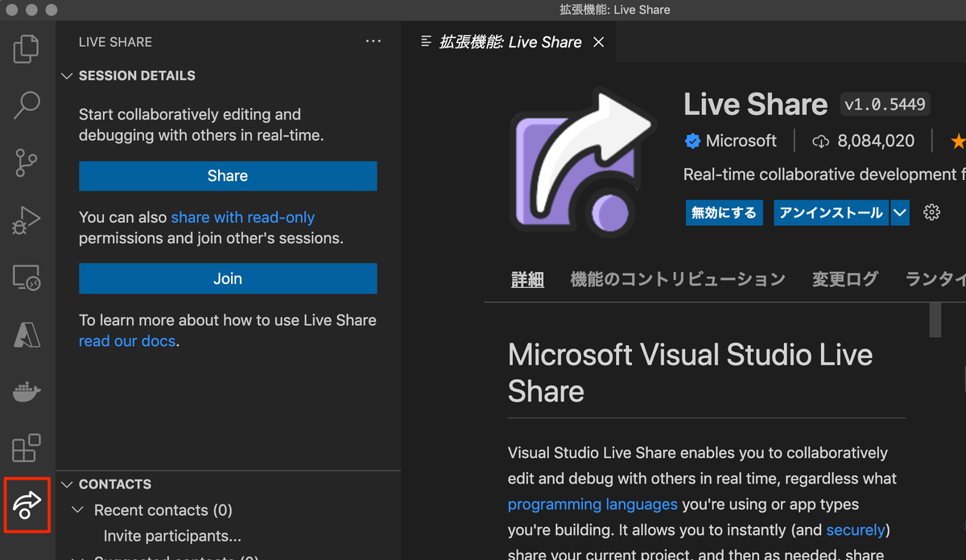Open Live Share panel more actions menu

(x=373, y=42)
